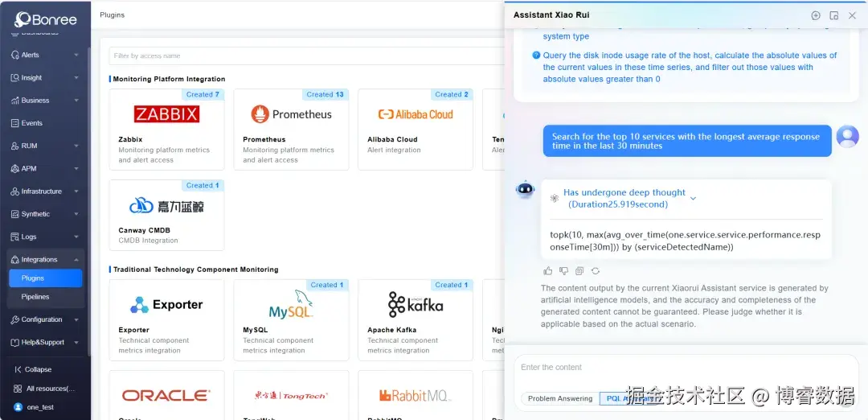Click the assistant robot avatar

pos(525,190)
